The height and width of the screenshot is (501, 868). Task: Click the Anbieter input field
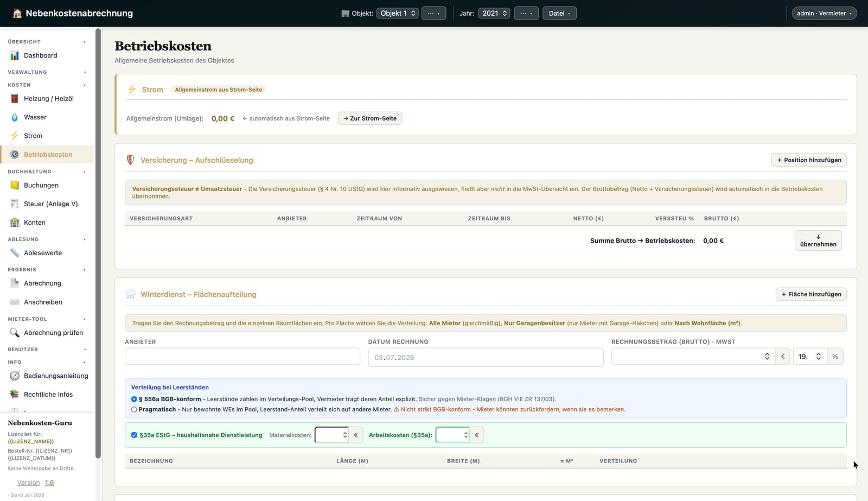pos(242,357)
